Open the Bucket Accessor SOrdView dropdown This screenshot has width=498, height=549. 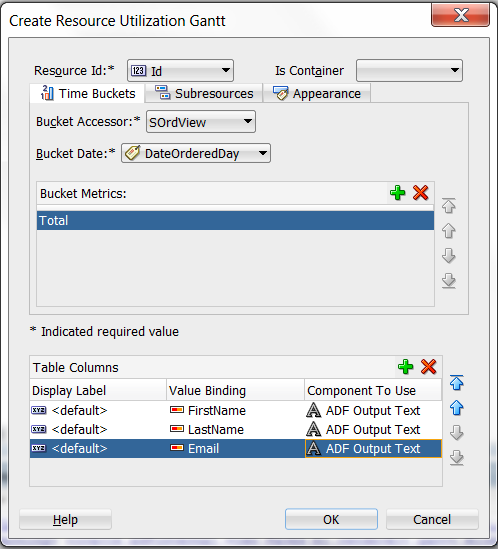tap(201, 122)
